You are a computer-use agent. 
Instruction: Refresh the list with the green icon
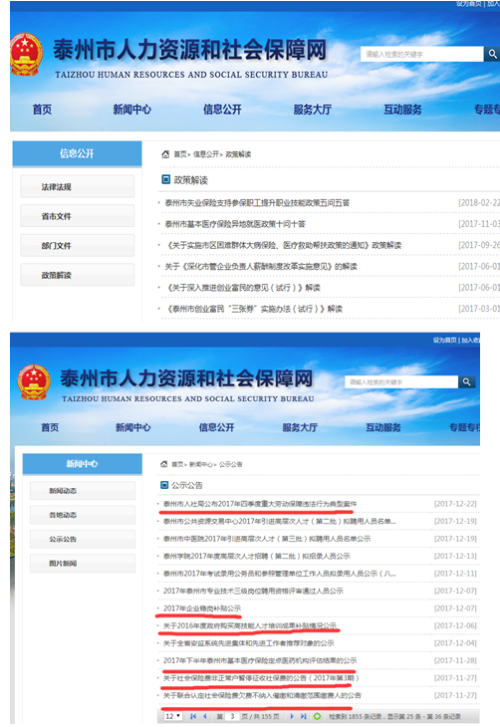(317, 716)
